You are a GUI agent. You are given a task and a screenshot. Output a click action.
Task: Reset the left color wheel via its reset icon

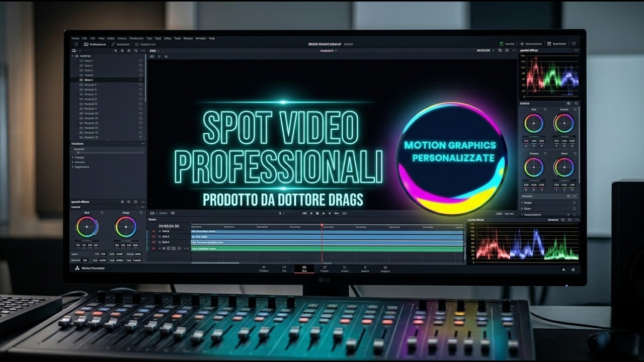(102, 213)
